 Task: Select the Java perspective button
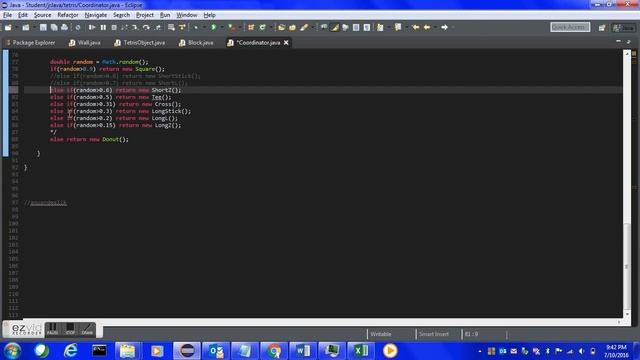point(624,28)
